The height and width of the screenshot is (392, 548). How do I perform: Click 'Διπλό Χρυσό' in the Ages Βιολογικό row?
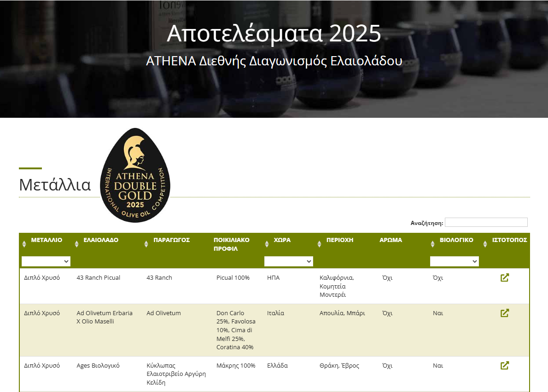click(x=41, y=365)
